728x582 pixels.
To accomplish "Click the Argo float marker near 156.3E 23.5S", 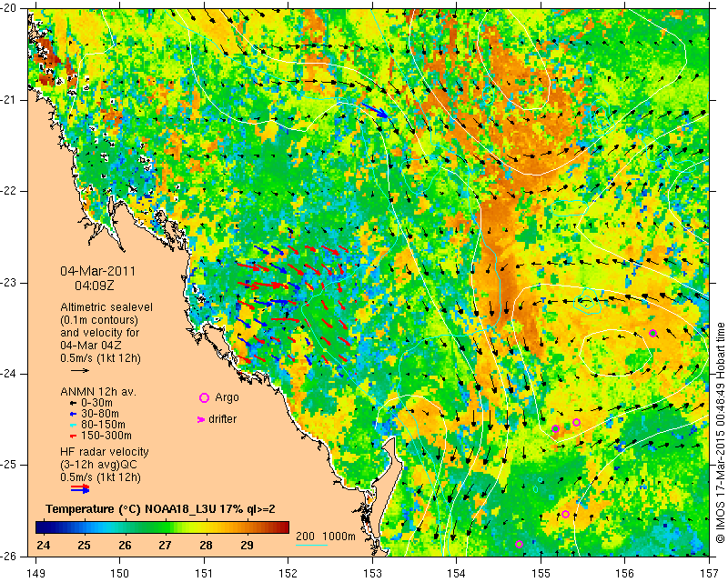I will point(652,333).
